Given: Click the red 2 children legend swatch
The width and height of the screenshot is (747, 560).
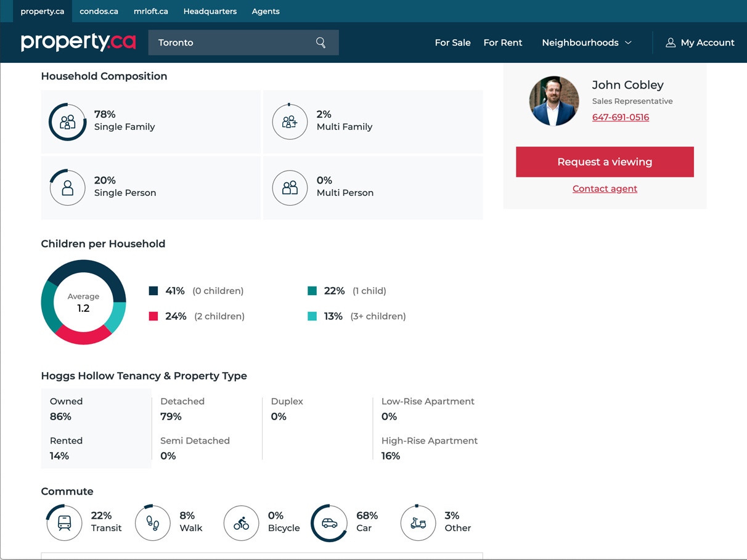Looking at the screenshot, I should point(153,316).
